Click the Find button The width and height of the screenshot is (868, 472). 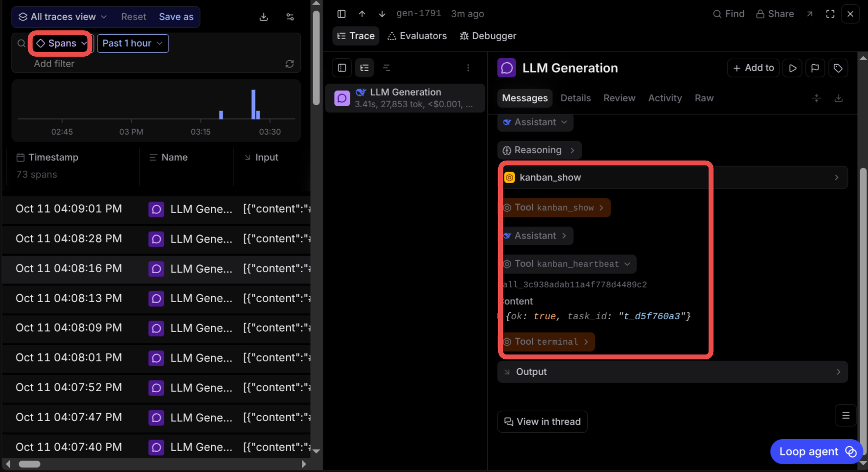click(729, 14)
